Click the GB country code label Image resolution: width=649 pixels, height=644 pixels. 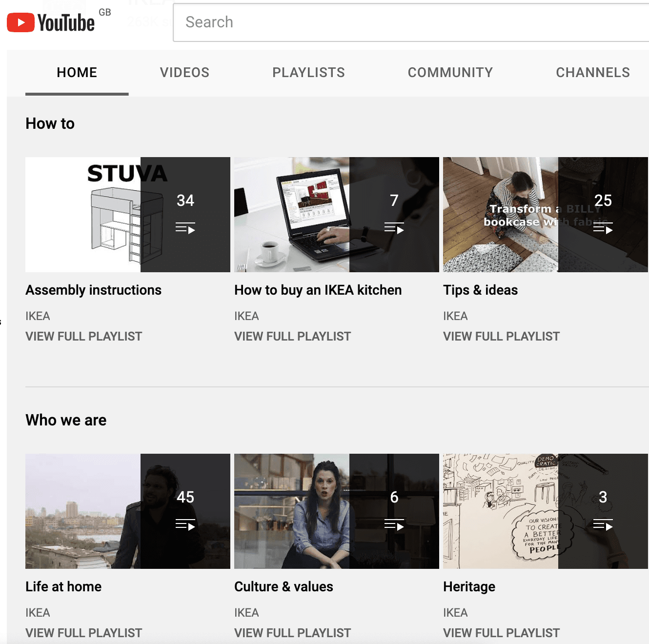coord(105,12)
